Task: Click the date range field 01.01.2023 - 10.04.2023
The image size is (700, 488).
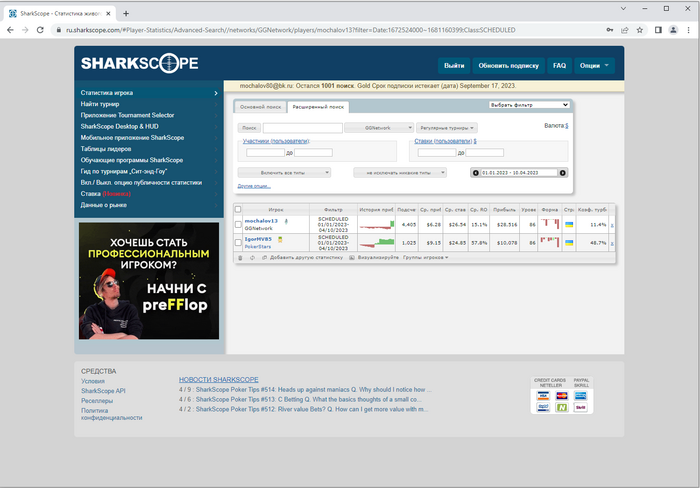Action: click(519, 173)
